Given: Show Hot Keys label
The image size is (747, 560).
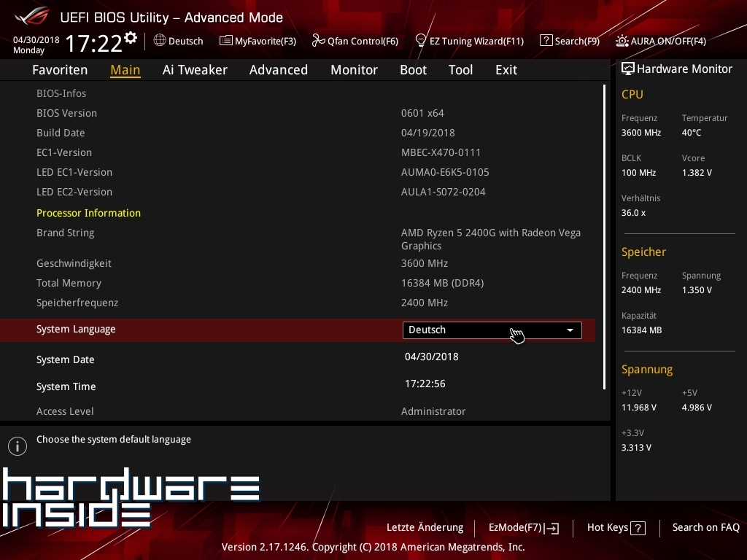Looking at the screenshot, I should [608, 528].
